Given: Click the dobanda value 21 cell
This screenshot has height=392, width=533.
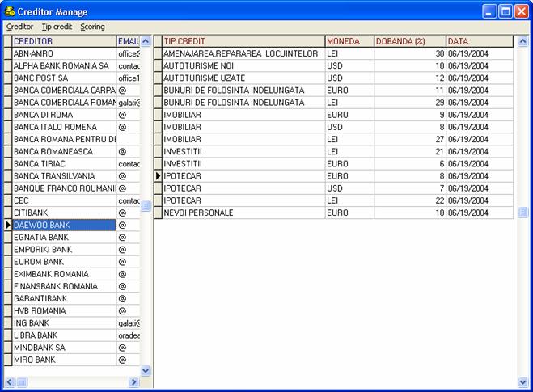Looking at the screenshot, I should coord(410,151).
